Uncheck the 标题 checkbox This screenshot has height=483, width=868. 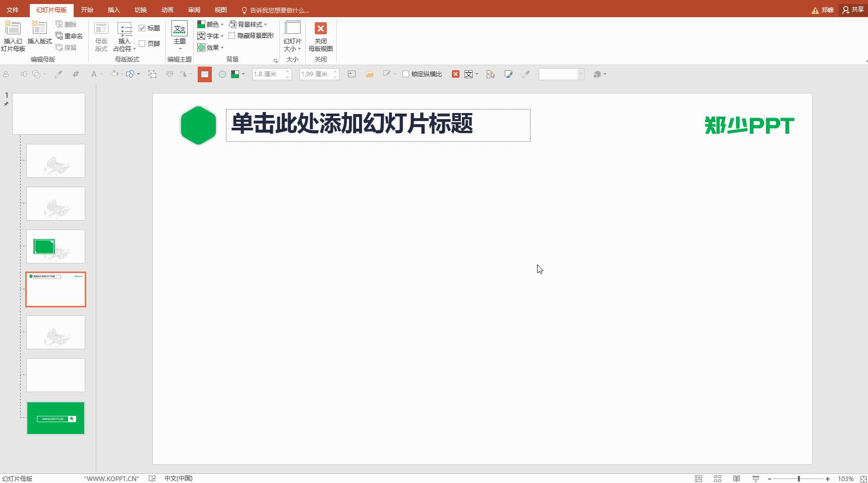pyautogui.click(x=142, y=28)
